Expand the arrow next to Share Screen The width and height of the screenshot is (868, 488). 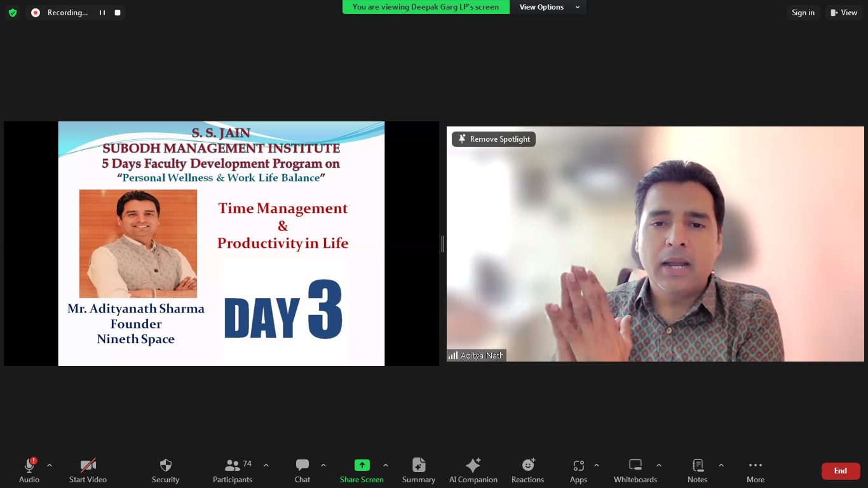tap(386, 466)
